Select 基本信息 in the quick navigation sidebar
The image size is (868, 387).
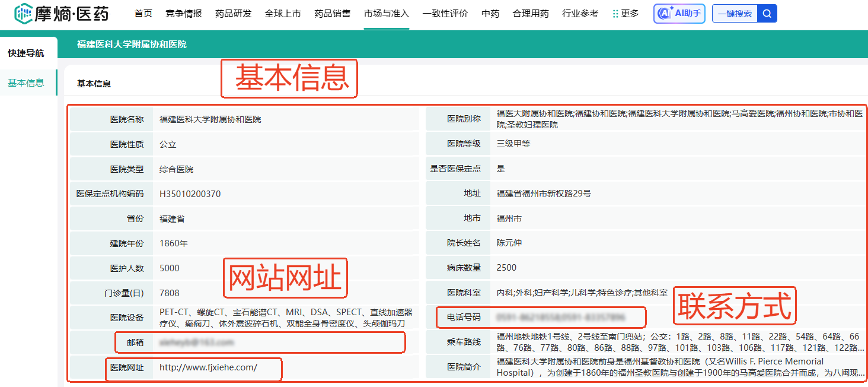coord(26,83)
